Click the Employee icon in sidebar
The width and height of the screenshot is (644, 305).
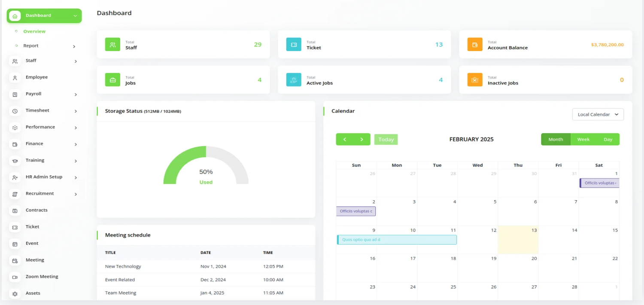pyautogui.click(x=15, y=78)
